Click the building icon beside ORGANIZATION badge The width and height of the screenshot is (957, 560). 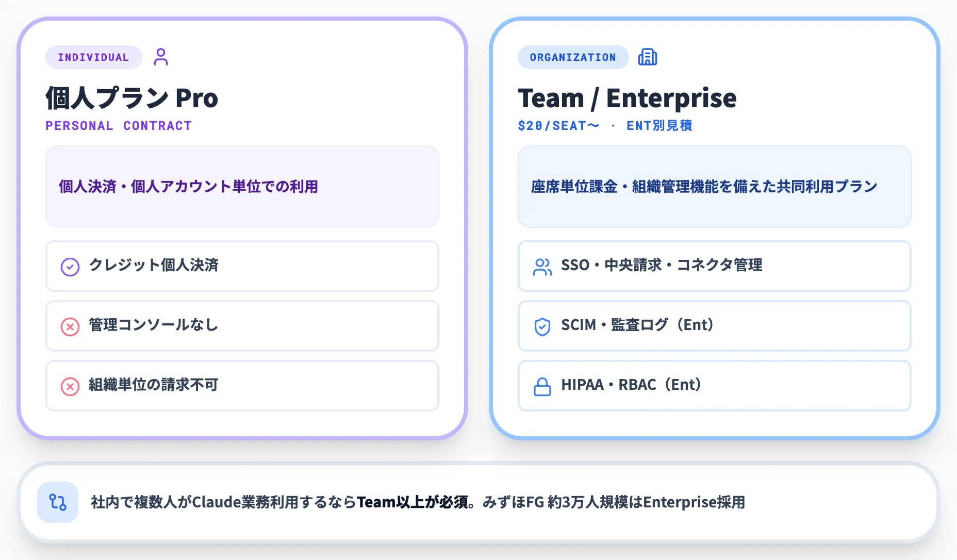648,57
